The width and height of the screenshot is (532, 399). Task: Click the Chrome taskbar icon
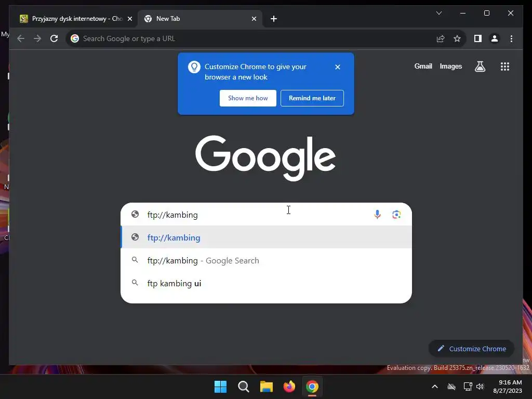point(312,387)
